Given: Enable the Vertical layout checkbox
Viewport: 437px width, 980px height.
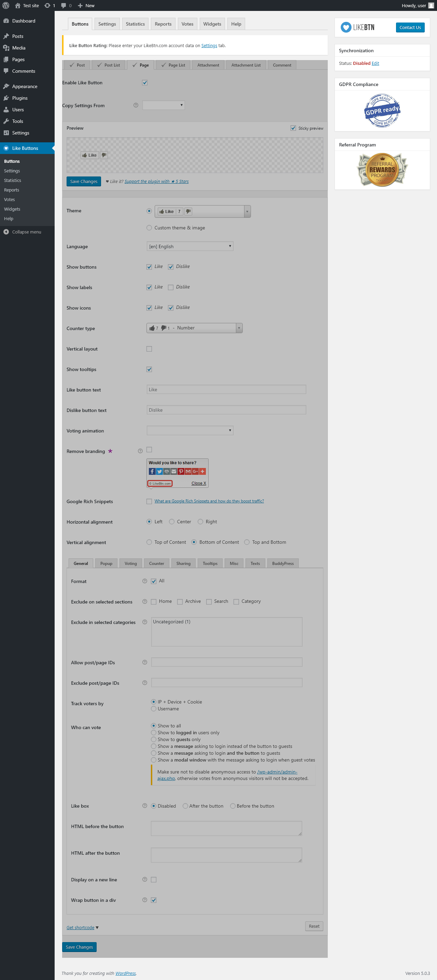Looking at the screenshot, I should coord(149,349).
